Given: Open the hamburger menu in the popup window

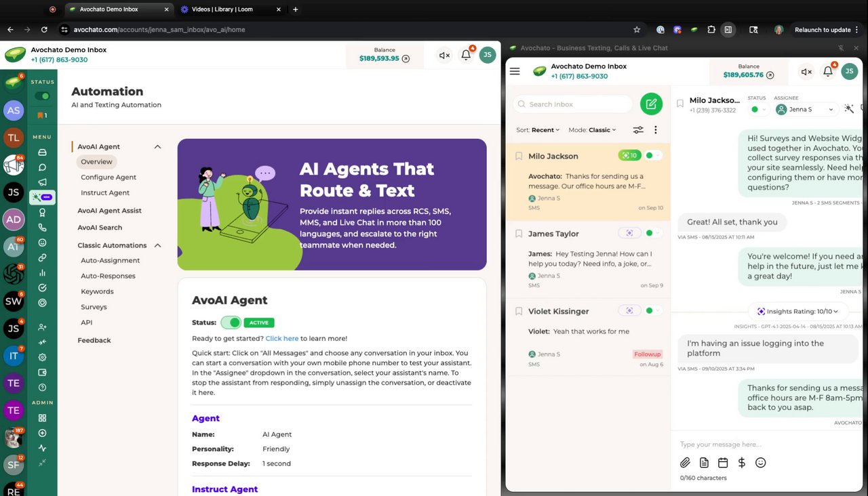Looking at the screenshot, I should 515,71.
